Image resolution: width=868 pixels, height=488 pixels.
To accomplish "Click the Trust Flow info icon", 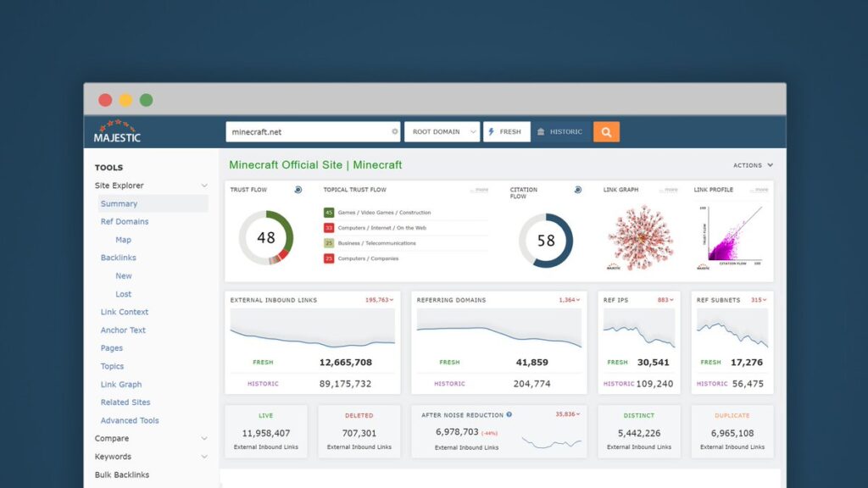I will 298,190.
